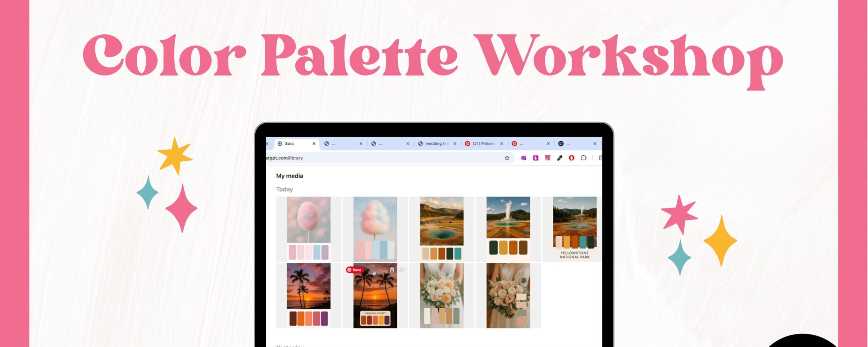
Task: Click the image gallery extension icon
Action: pos(548,158)
